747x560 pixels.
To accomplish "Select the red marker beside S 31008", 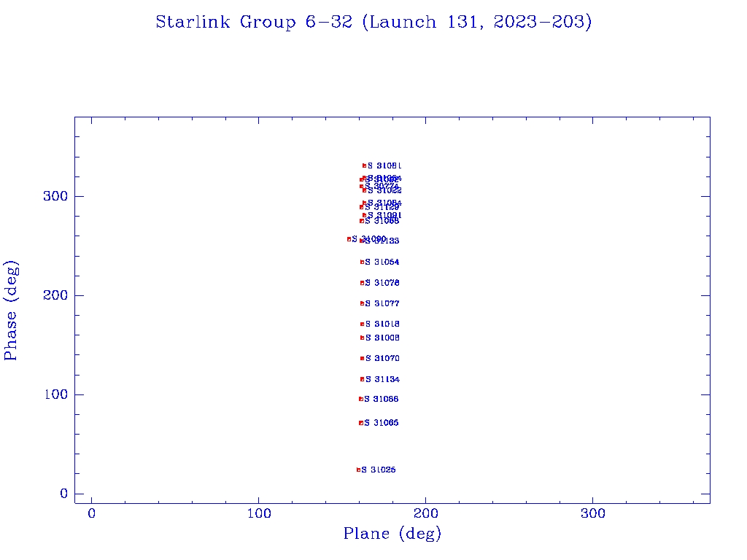I will click(x=362, y=338).
